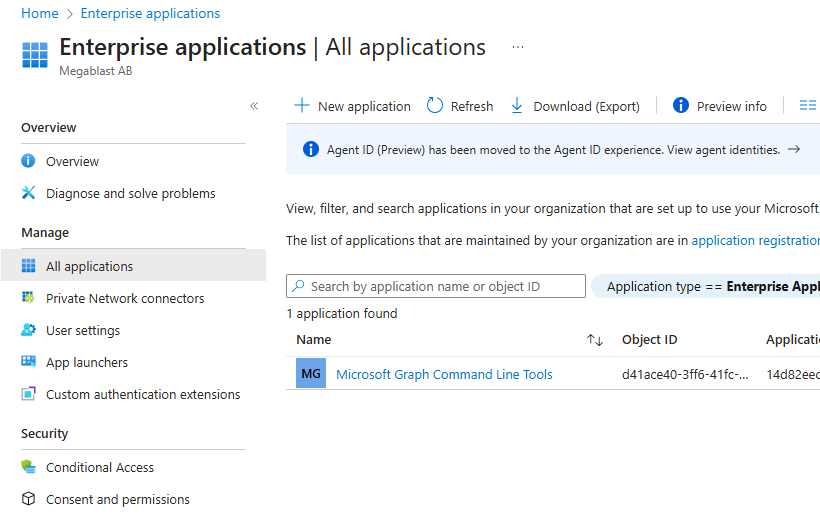The width and height of the screenshot is (820, 515).
Task: Collapse the left navigation pane
Action: (x=254, y=106)
